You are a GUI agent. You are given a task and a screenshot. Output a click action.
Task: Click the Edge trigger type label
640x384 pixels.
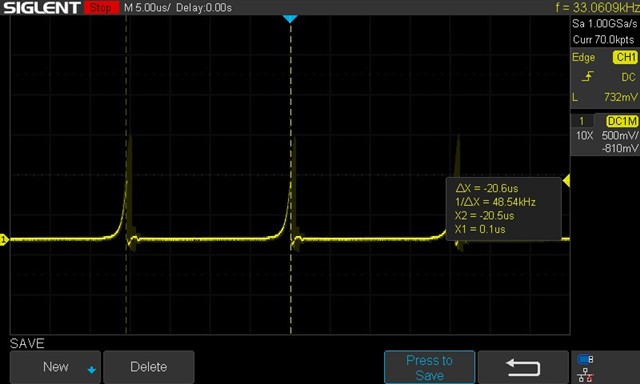(583, 58)
